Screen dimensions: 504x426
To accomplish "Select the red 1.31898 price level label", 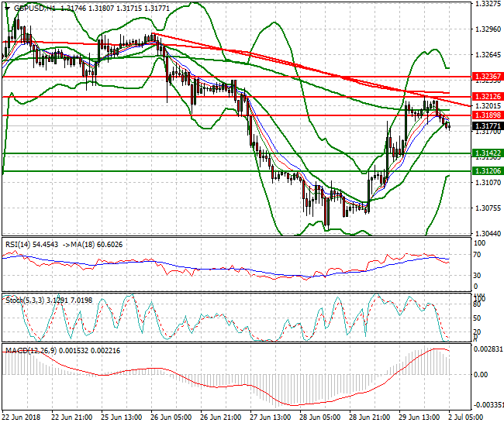I will coord(488,115).
